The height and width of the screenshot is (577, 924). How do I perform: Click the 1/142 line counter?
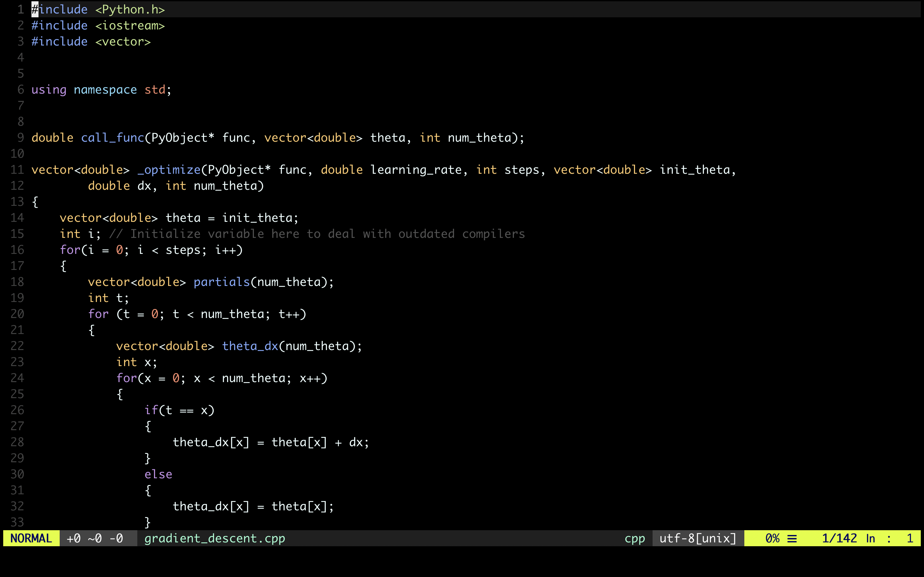pos(839,539)
